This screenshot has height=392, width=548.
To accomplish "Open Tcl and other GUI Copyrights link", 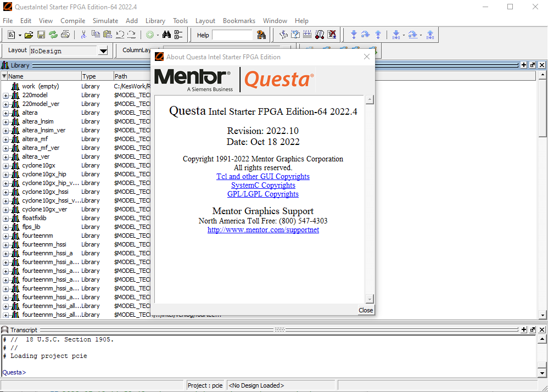I will click(263, 176).
